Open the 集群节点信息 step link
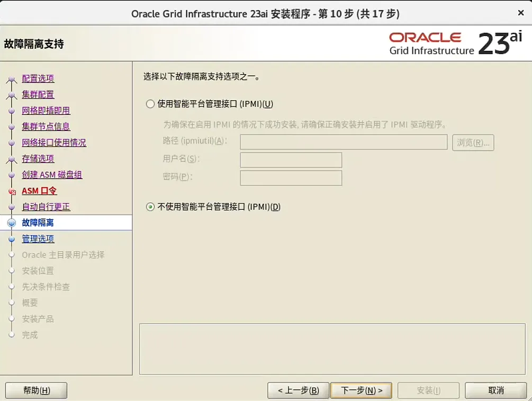The image size is (532, 401). click(39, 126)
